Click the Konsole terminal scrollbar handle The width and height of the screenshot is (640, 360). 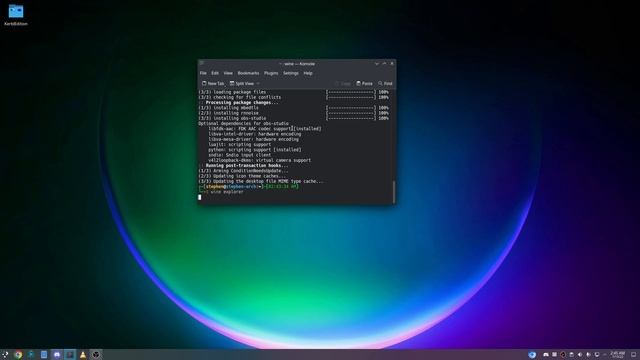point(394,191)
